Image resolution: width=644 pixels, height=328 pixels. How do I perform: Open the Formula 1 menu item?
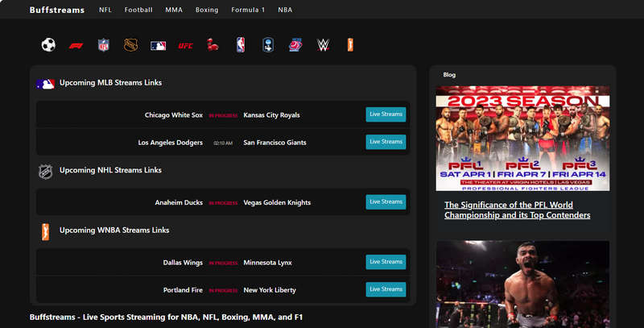248,10
